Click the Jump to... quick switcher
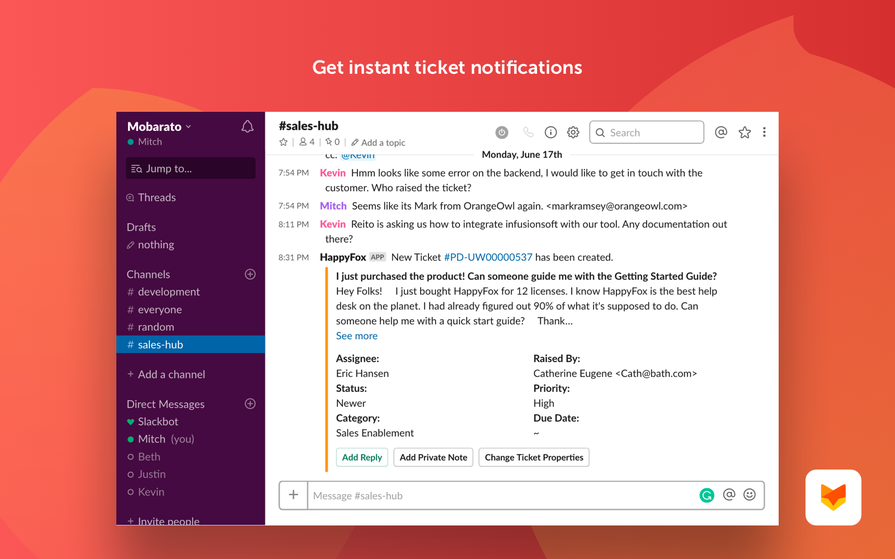 tap(191, 168)
